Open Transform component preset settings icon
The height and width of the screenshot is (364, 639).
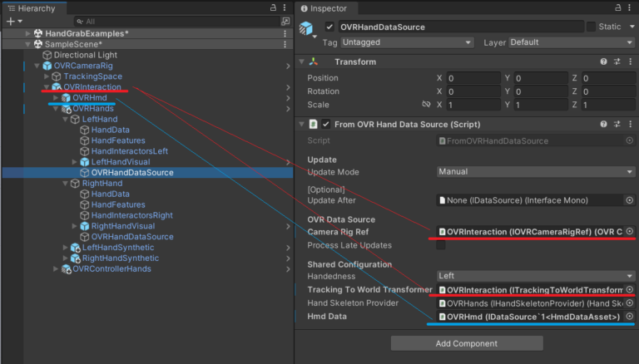click(616, 61)
